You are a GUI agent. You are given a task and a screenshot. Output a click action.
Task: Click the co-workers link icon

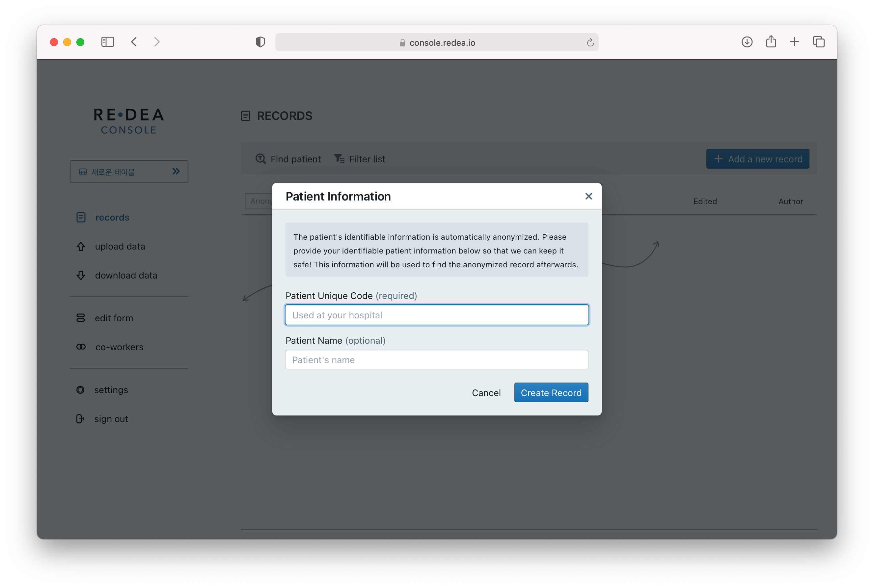[x=81, y=347]
